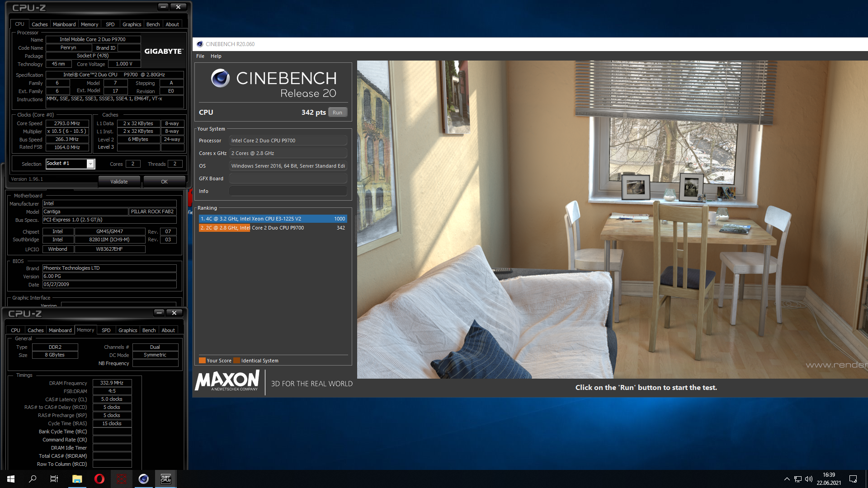Close the top CPU-Z window
This screenshot has width=868, height=488.
(x=178, y=7)
